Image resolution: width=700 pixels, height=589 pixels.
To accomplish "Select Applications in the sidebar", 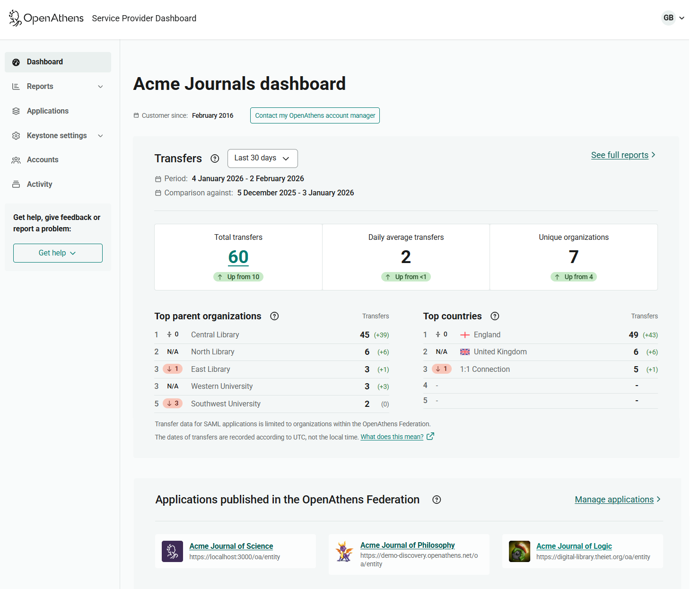I will (47, 111).
